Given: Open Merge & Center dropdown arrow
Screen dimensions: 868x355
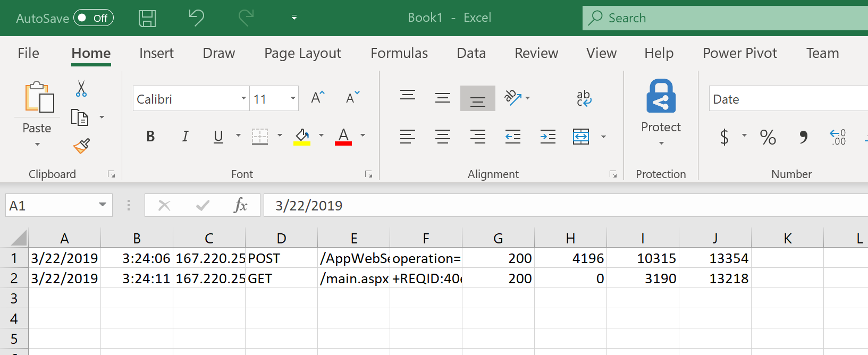Looking at the screenshot, I should pyautogui.click(x=603, y=137).
